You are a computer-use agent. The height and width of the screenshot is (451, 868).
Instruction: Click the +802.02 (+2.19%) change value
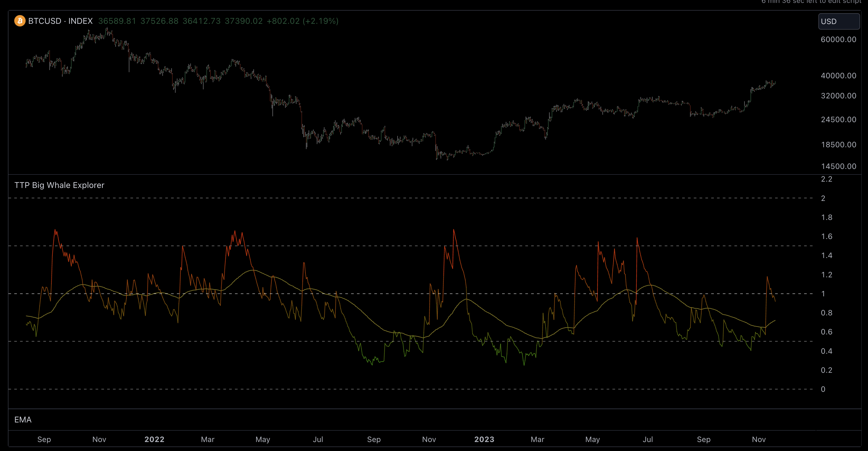click(302, 21)
